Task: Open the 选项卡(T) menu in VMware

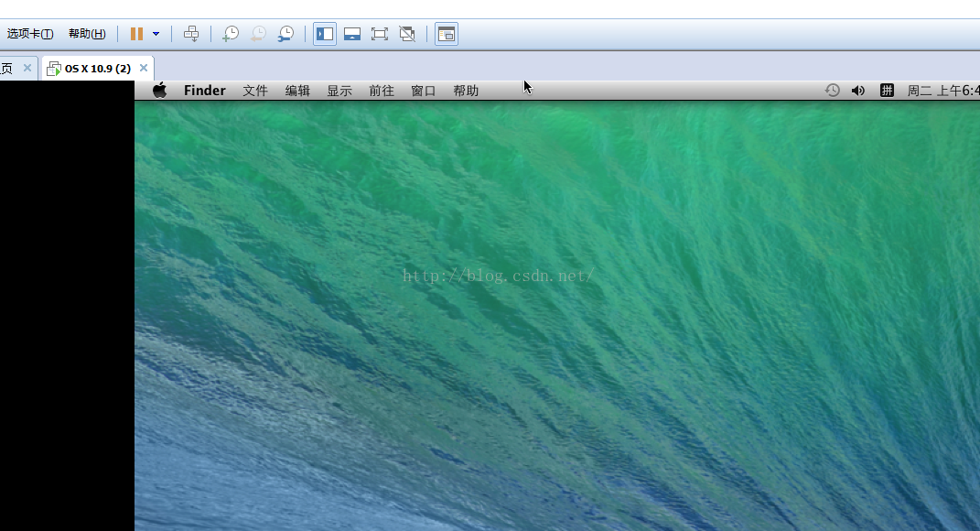Action: (30, 34)
